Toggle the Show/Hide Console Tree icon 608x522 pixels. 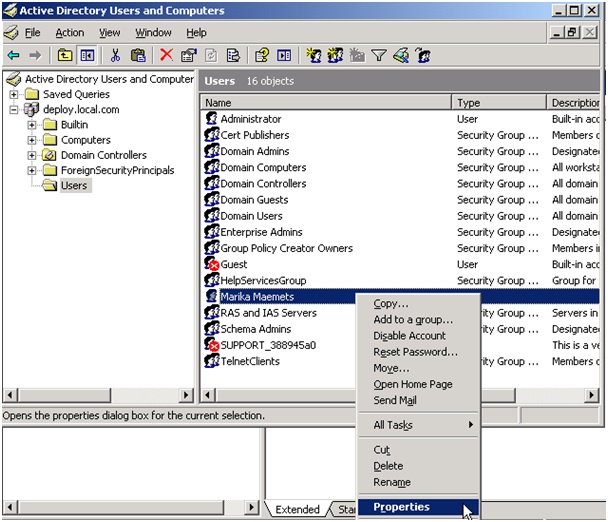[87, 55]
